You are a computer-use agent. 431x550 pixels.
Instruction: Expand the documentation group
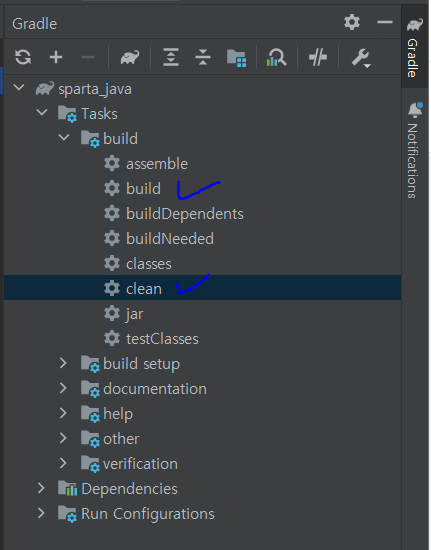pos(63,388)
